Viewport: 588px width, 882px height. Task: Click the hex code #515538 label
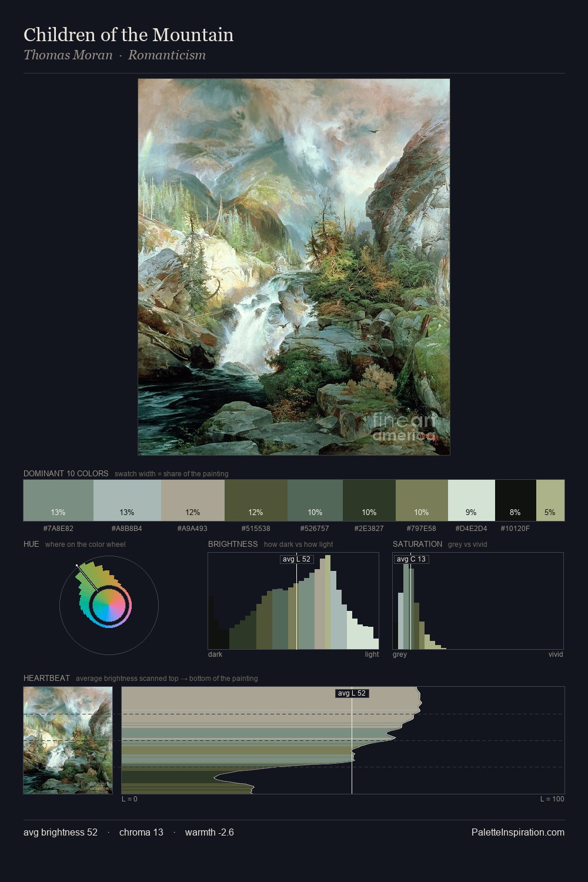[x=256, y=529]
